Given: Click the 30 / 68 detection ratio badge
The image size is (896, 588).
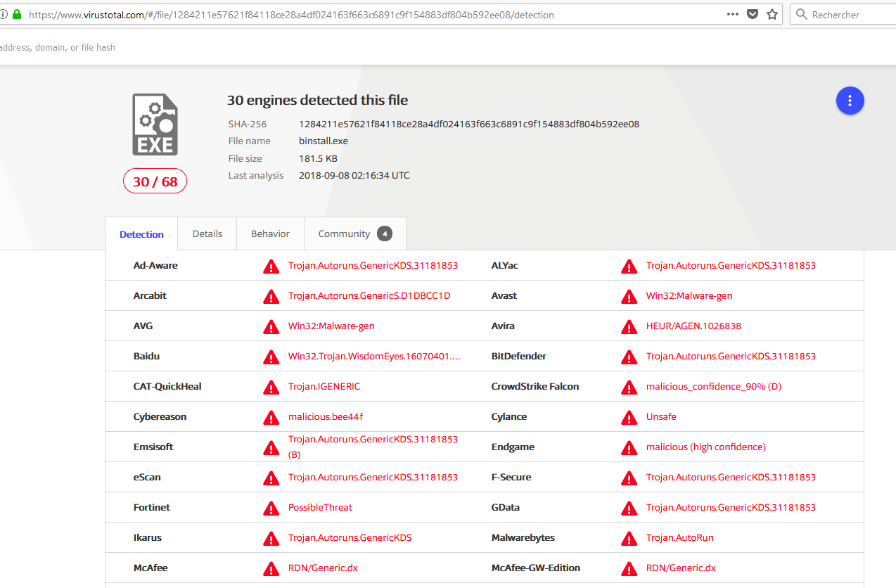Looking at the screenshot, I should click(x=155, y=181).
